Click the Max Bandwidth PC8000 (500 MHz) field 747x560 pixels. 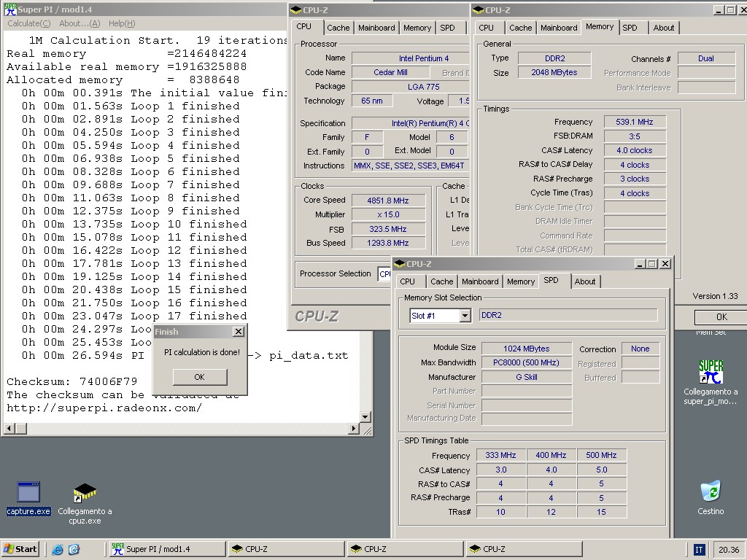point(527,362)
